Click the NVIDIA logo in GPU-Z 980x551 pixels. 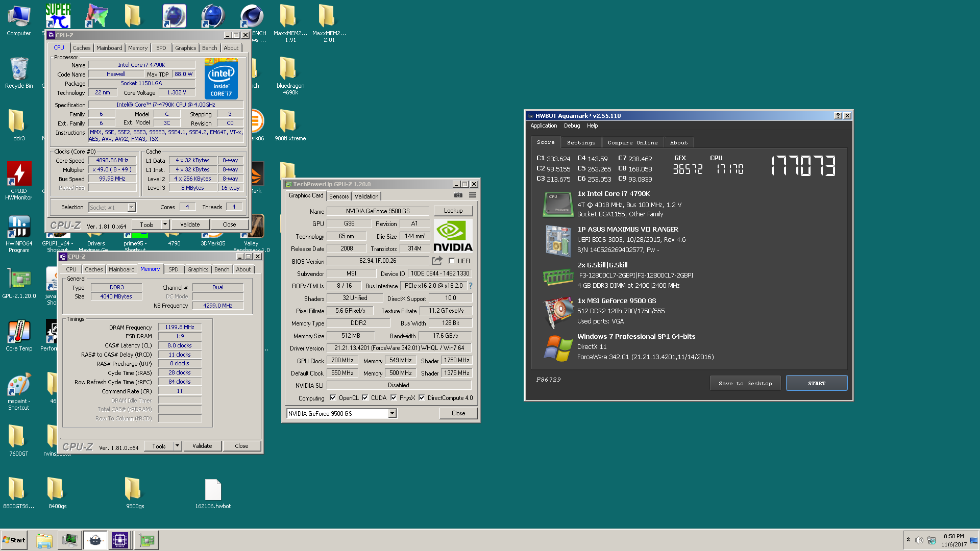tap(453, 236)
